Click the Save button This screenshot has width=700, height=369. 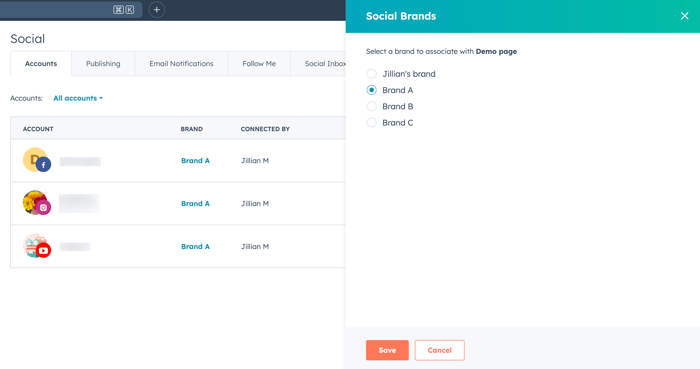coord(387,350)
